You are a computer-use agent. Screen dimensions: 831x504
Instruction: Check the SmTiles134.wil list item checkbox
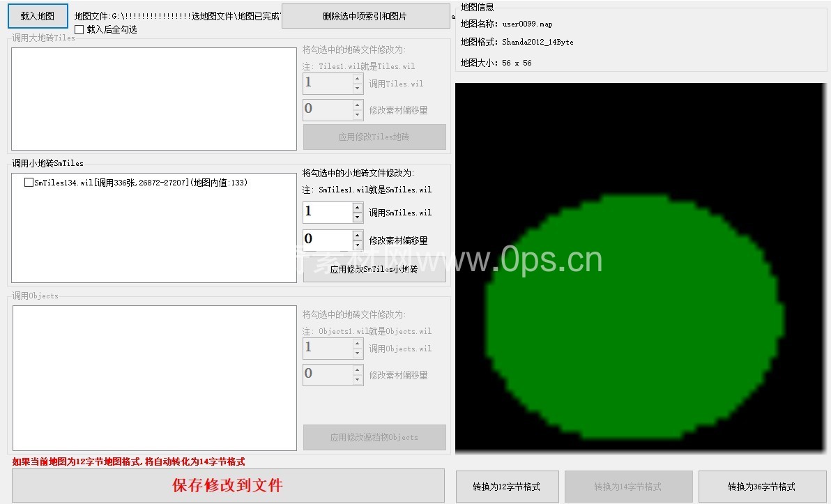tap(29, 183)
